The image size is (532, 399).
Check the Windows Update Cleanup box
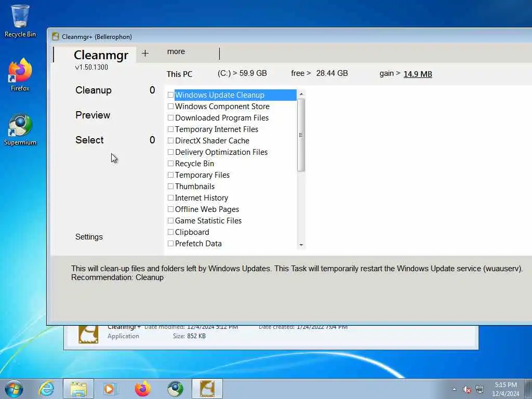(170, 95)
